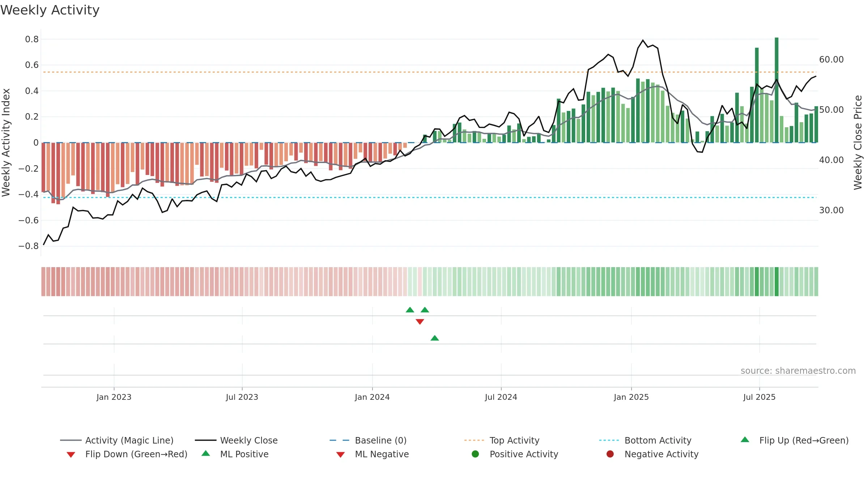
Task: Toggle the Flip Up (Red→Green) legend entry
Action: [794, 440]
